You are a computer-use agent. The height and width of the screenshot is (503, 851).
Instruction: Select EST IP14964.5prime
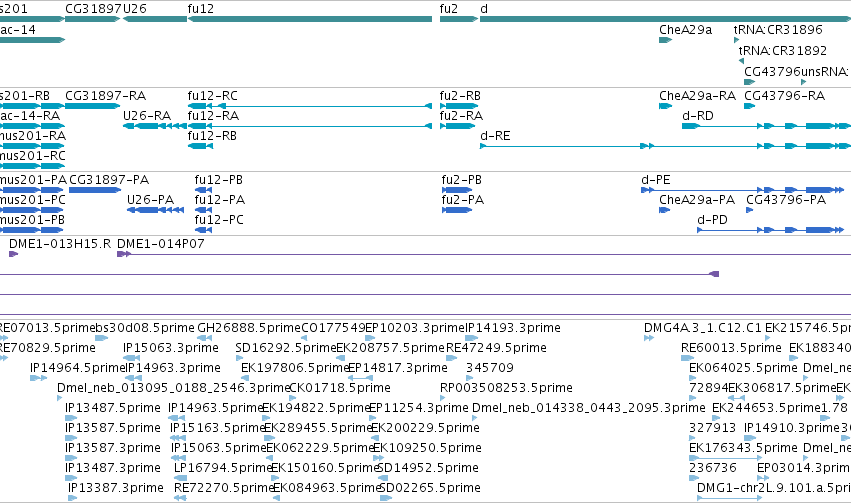click(39, 378)
